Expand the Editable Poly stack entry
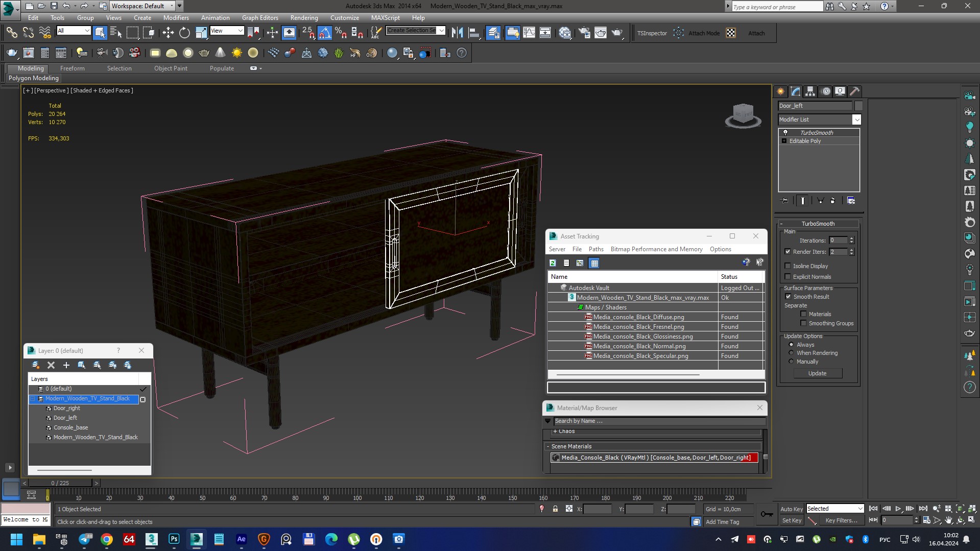 (x=784, y=141)
